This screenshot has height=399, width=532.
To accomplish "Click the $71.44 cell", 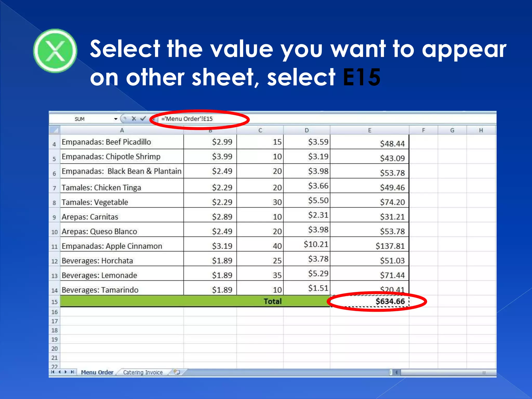I will [x=370, y=274].
